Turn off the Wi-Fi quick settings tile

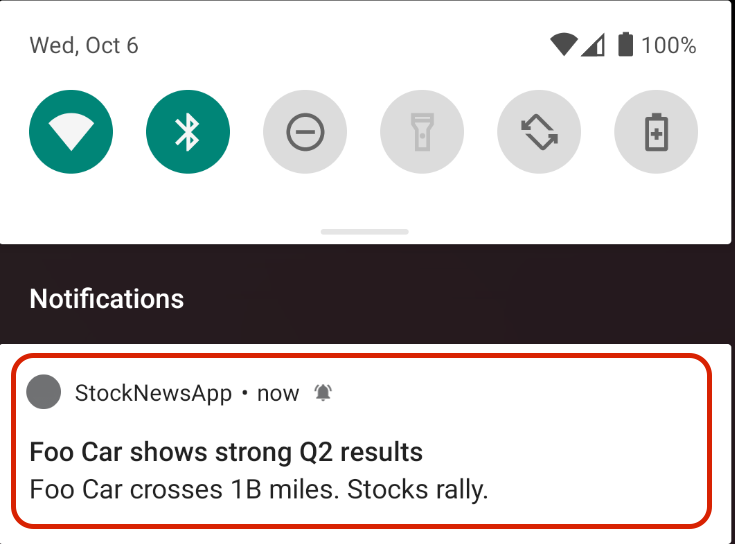tap(71, 132)
